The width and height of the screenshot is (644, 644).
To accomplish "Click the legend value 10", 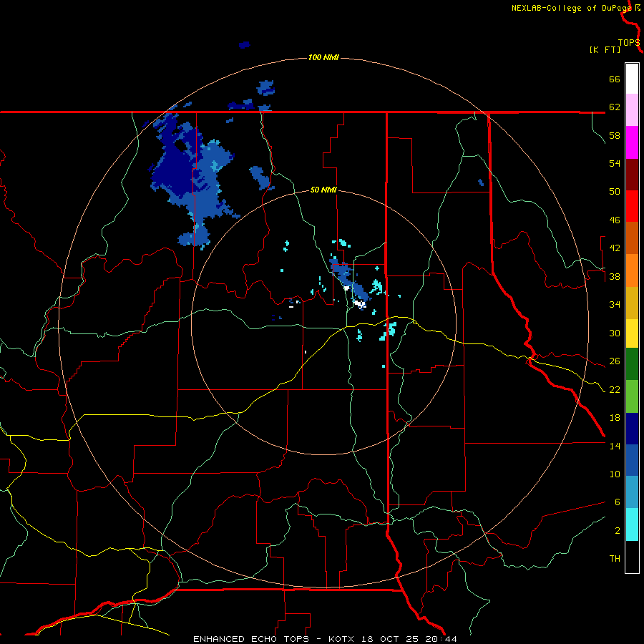I will click(x=615, y=474).
